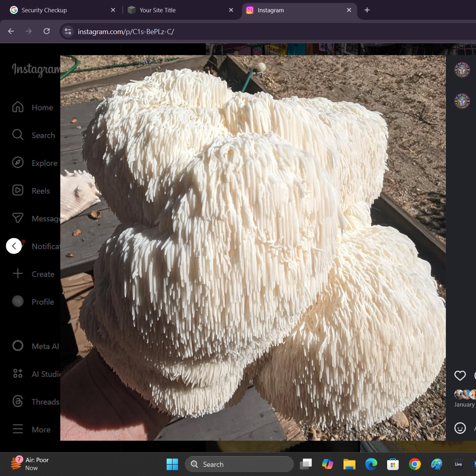Click the Create new post icon
476x476 pixels.
click(18, 274)
